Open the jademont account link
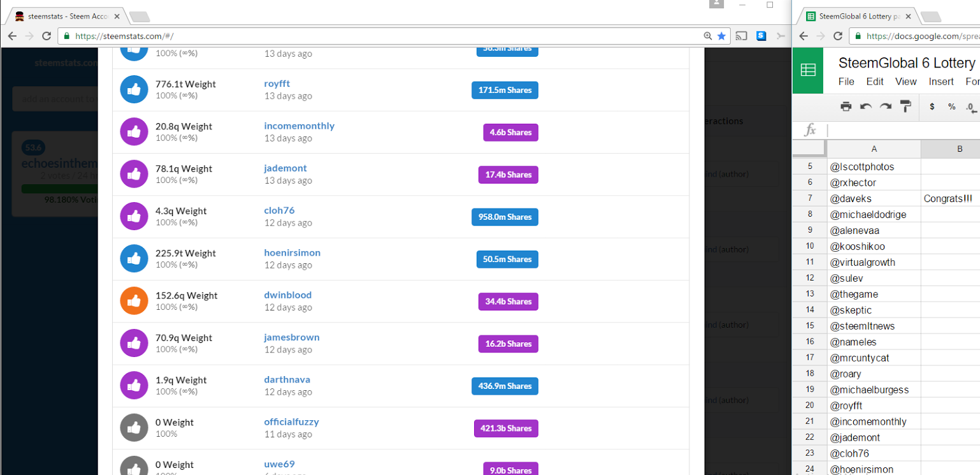The height and width of the screenshot is (475, 980). point(285,168)
